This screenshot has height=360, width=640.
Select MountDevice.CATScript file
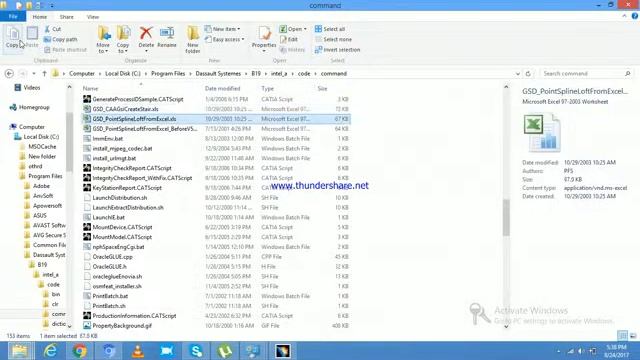click(122, 227)
